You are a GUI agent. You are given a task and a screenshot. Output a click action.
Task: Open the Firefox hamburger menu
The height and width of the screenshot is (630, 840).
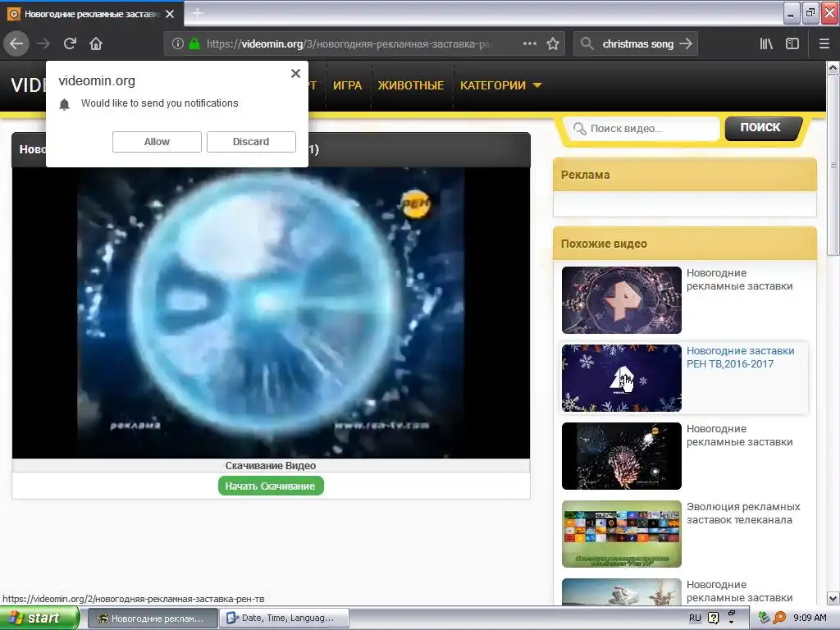coord(824,44)
